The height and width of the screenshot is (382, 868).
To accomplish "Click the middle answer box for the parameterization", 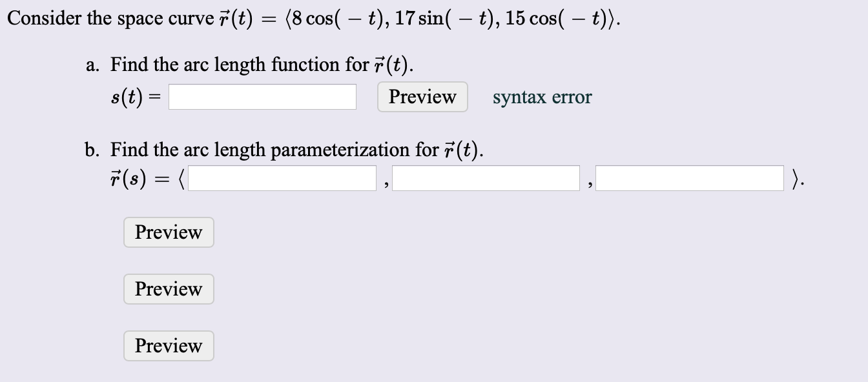I will tap(486, 179).
